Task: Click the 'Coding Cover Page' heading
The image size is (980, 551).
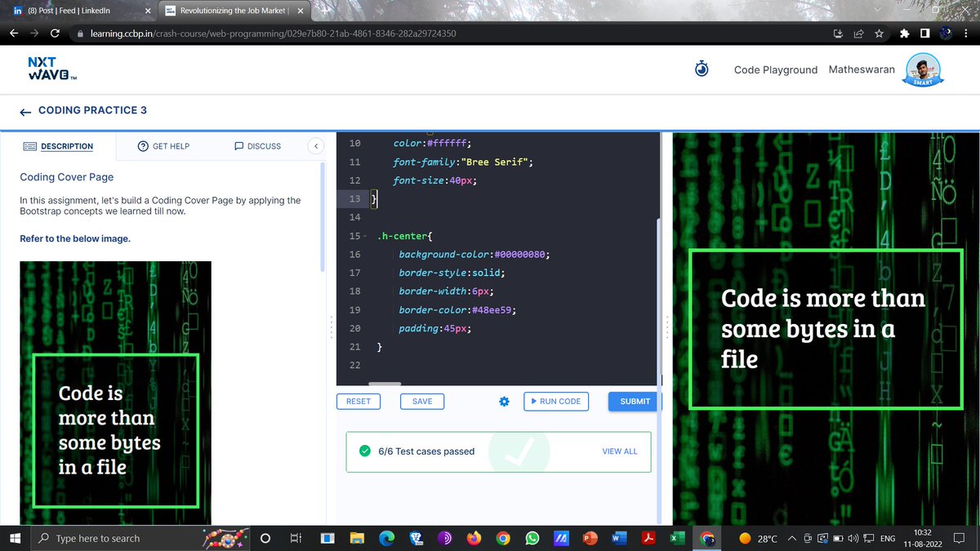Action: pyautogui.click(x=67, y=177)
